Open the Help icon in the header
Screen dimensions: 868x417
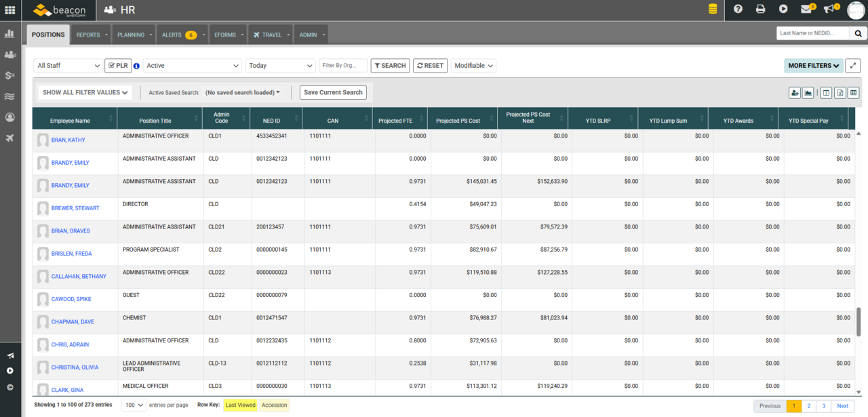738,9
